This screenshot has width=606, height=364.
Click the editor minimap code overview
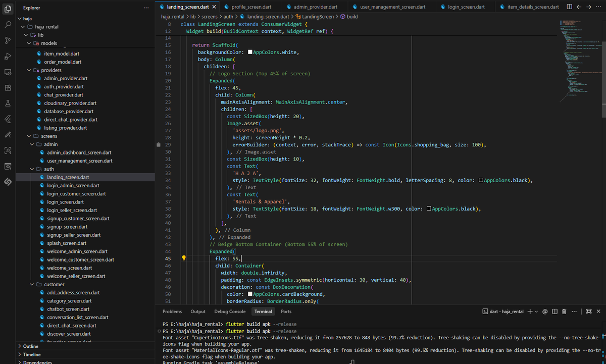pos(580,61)
